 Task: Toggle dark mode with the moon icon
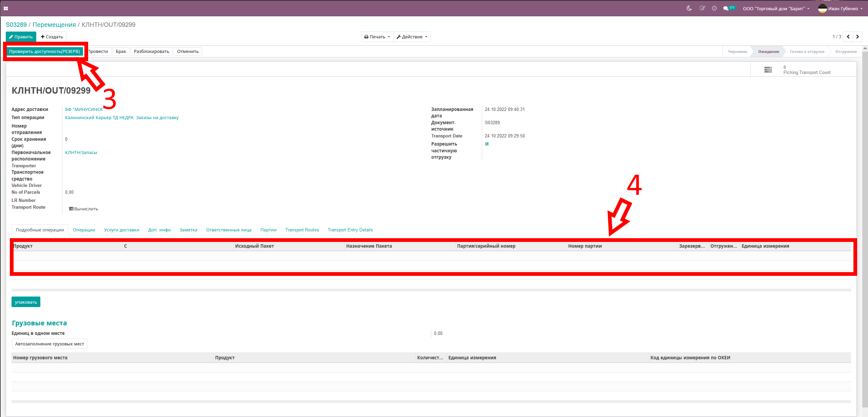[689, 8]
